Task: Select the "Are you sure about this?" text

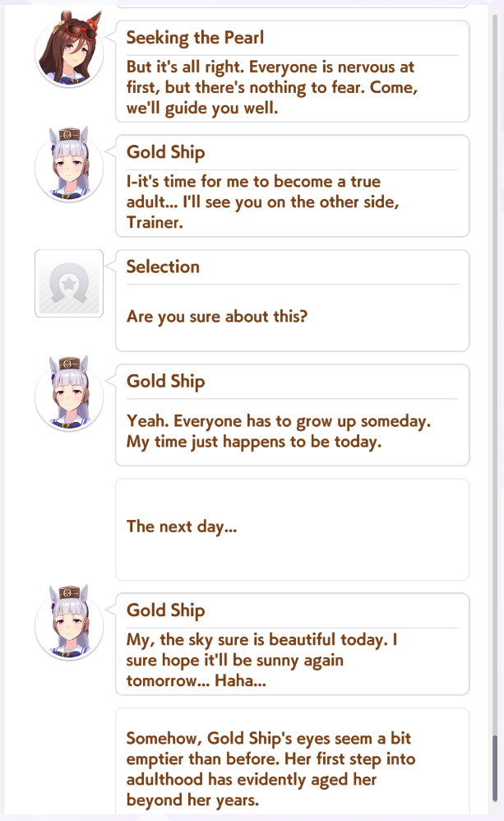Action: 217,315
